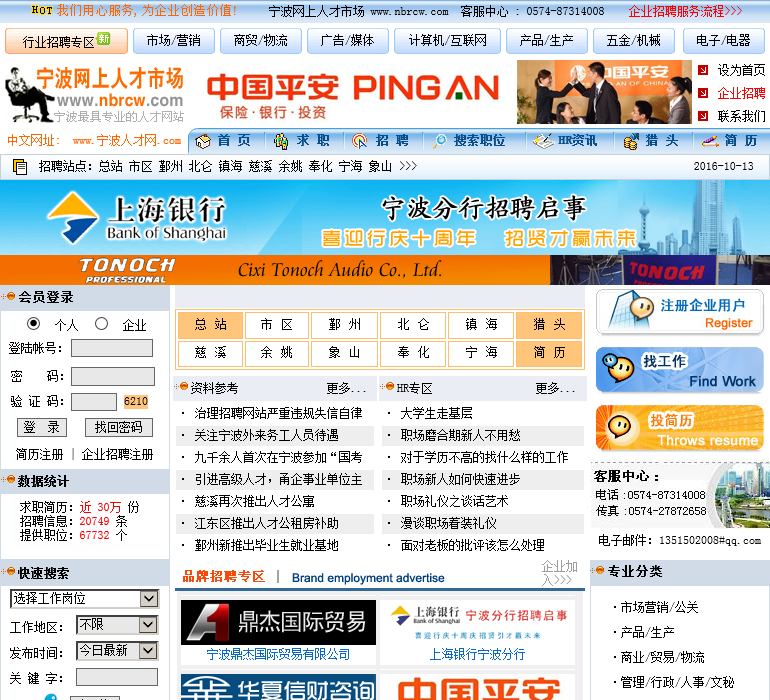The width and height of the screenshot is (770, 700).
Task: Open the 选择工作岗位 dropdown
Action: (84, 598)
